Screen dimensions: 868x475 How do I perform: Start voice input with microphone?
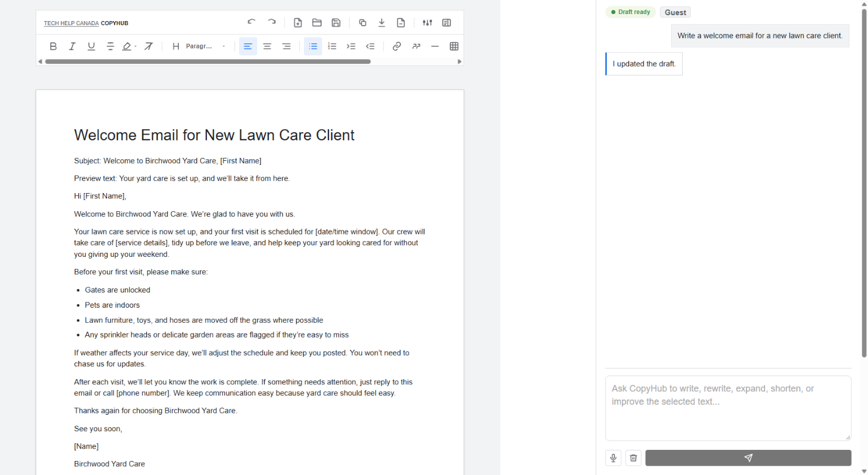coord(614,458)
